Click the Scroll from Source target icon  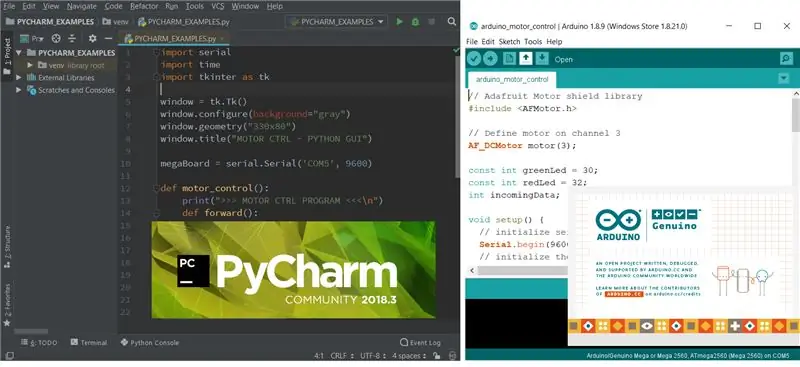[56, 38]
